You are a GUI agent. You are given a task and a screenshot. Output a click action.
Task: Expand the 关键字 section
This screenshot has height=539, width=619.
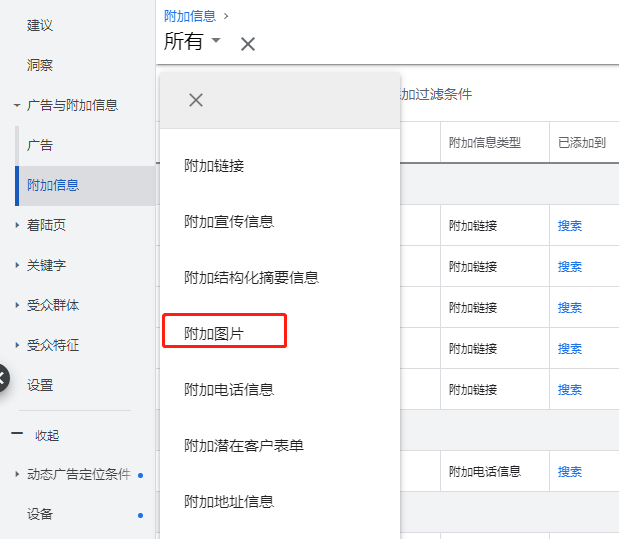pyautogui.click(x=17, y=265)
